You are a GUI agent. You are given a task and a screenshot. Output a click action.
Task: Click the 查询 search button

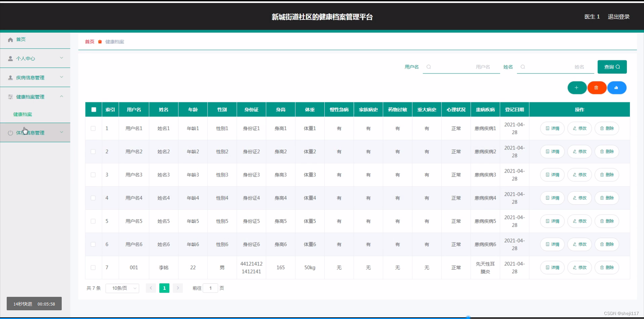click(x=612, y=67)
